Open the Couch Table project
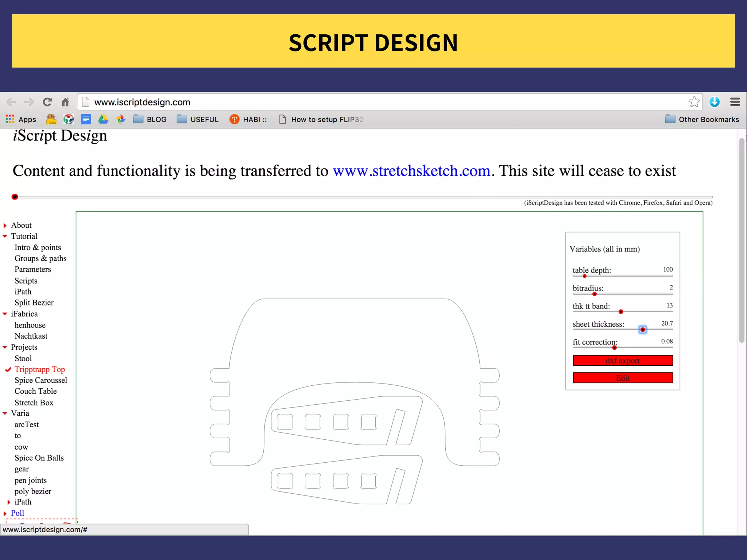The image size is (747, 560). pyautogui.click(x=35, y=391)
